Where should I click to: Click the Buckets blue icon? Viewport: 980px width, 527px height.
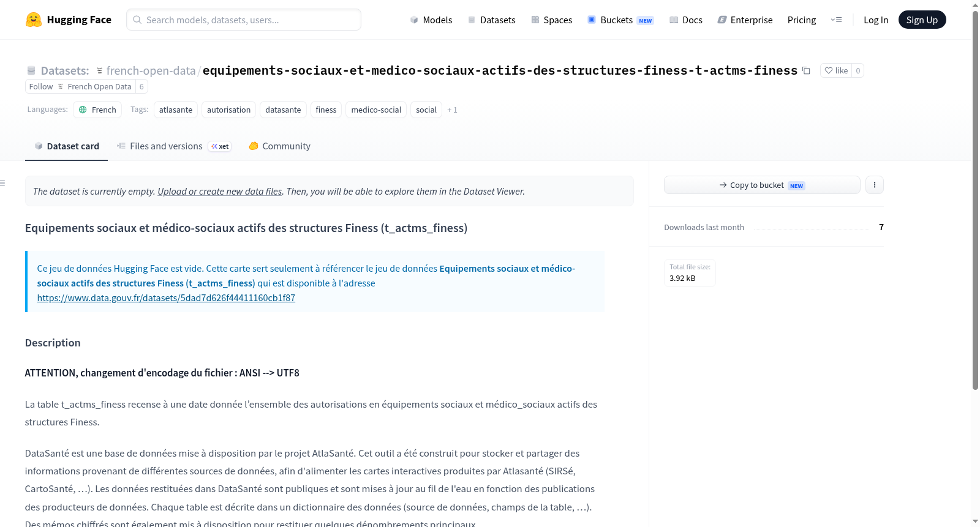point(592,20)
